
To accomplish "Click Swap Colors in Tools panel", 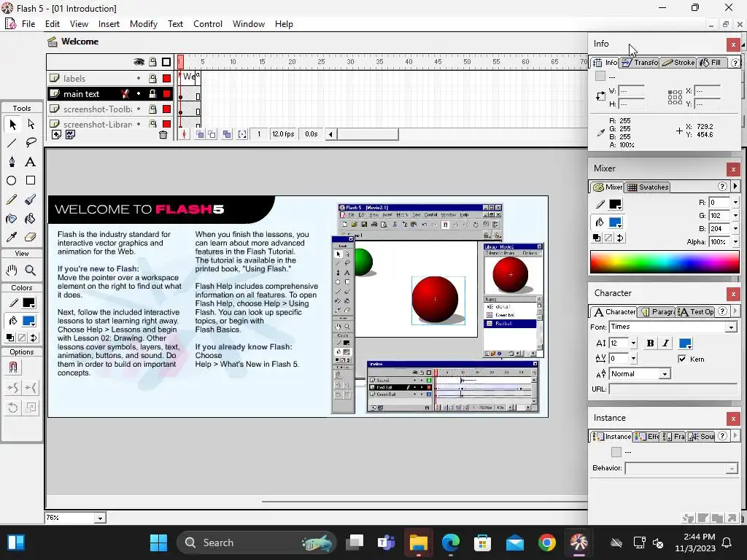I will 34,338.
